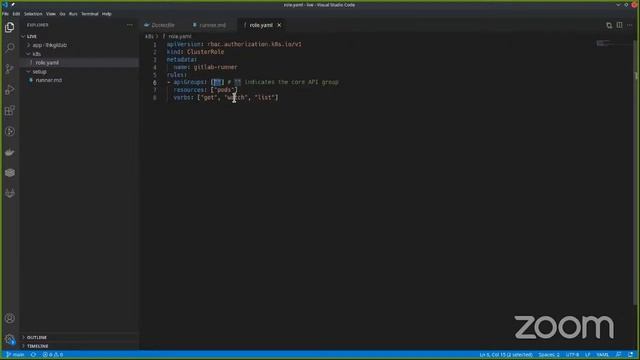Open the Selection menu
Image resolution: width=640 pixels, height=360 pixels.
[33, 14]
